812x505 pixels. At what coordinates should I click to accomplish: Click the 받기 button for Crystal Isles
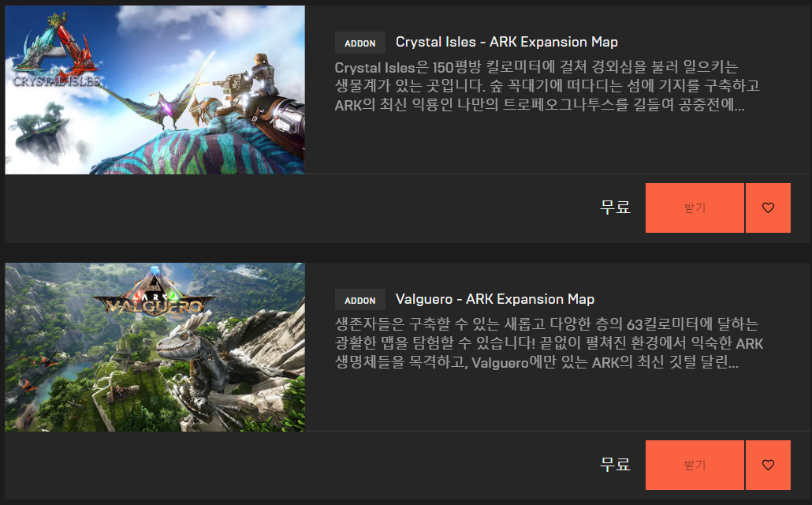(x=695, y=208)
